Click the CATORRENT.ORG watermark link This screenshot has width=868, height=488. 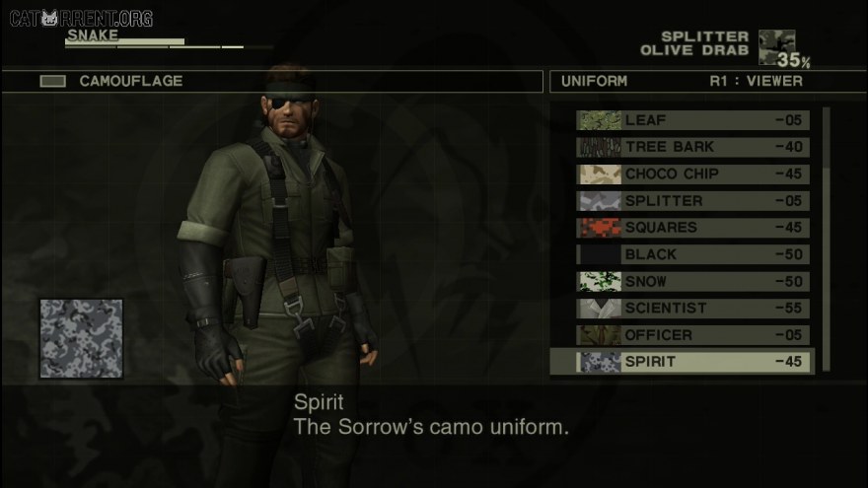(81, 19)
